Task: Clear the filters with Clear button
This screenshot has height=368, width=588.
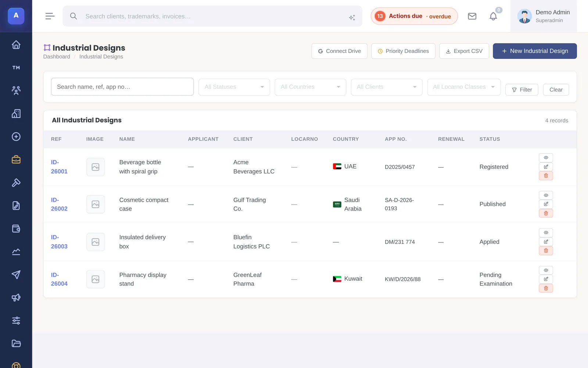Action: [556, 90]
